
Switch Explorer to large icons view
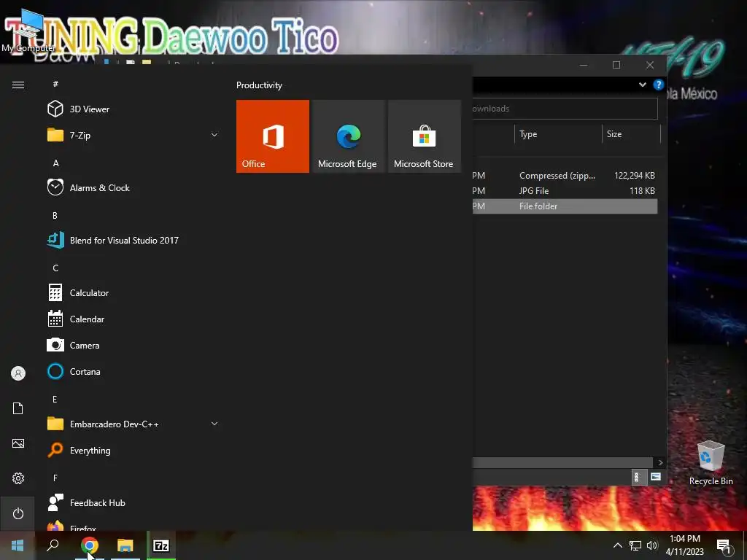tap(656, 477)
